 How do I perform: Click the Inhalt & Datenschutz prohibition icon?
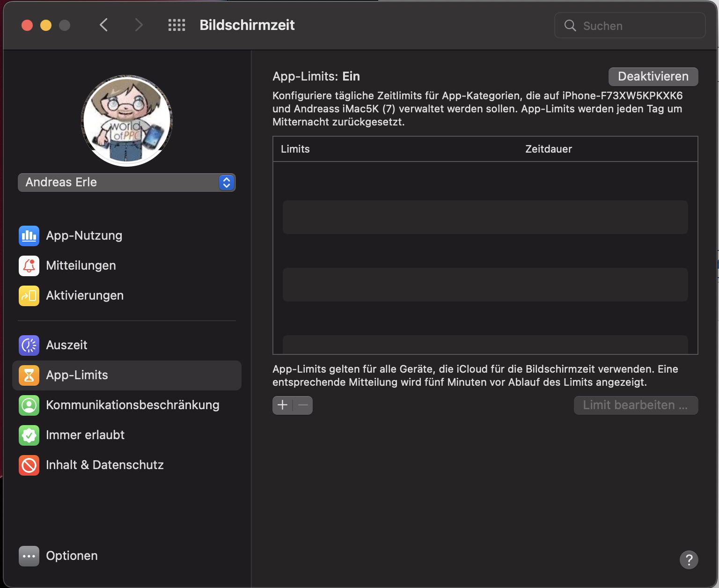pyautogui.click(x=29, y=465)
